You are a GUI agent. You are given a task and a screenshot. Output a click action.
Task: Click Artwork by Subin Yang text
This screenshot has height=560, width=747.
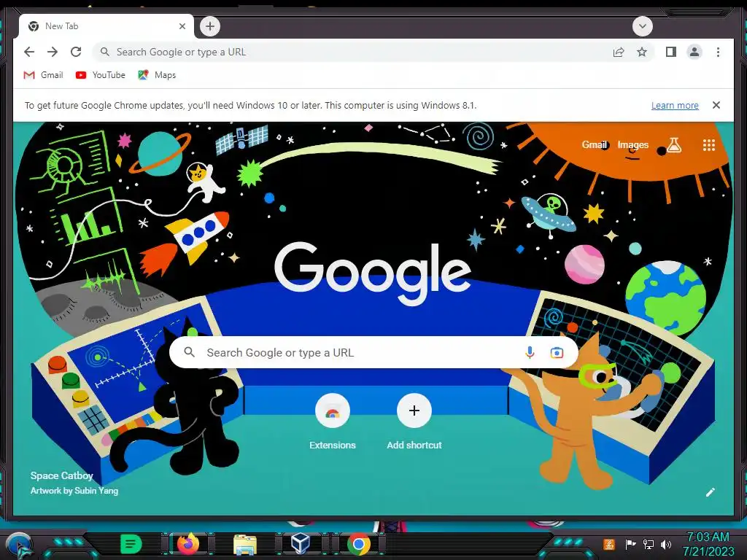(74, 491)
